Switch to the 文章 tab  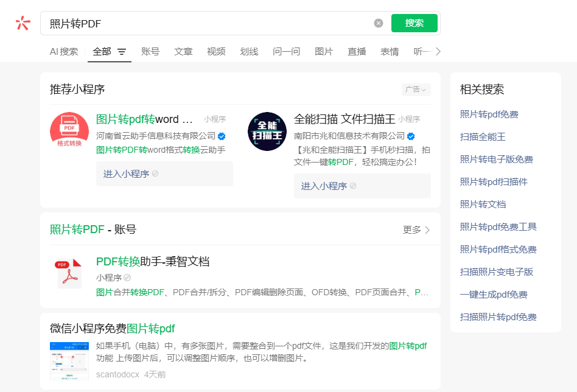[x=183, y=52]
